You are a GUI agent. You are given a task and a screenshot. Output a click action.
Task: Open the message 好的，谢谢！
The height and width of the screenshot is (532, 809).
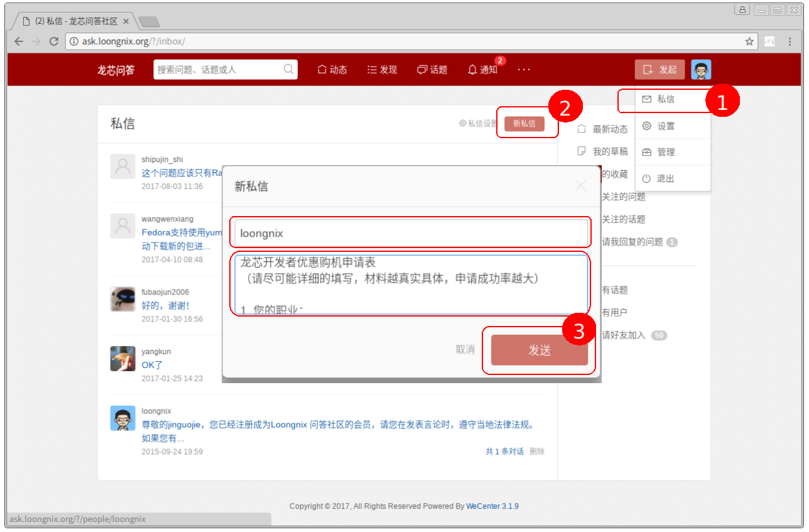click(166, 305)
